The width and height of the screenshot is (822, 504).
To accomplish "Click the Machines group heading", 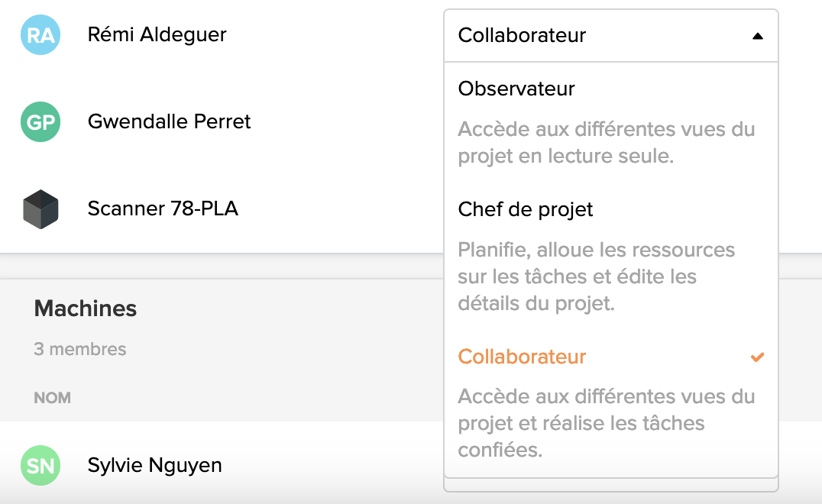I will pos(86,309).
